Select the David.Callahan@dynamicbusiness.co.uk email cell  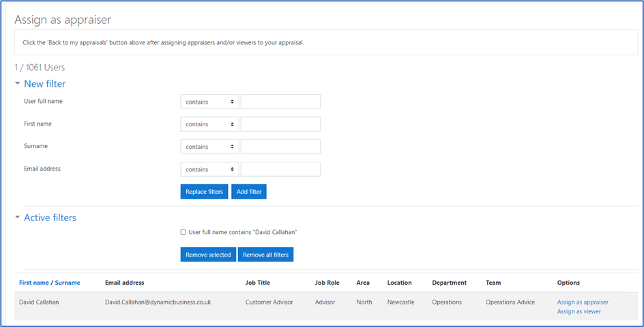(x=158, y=302)
